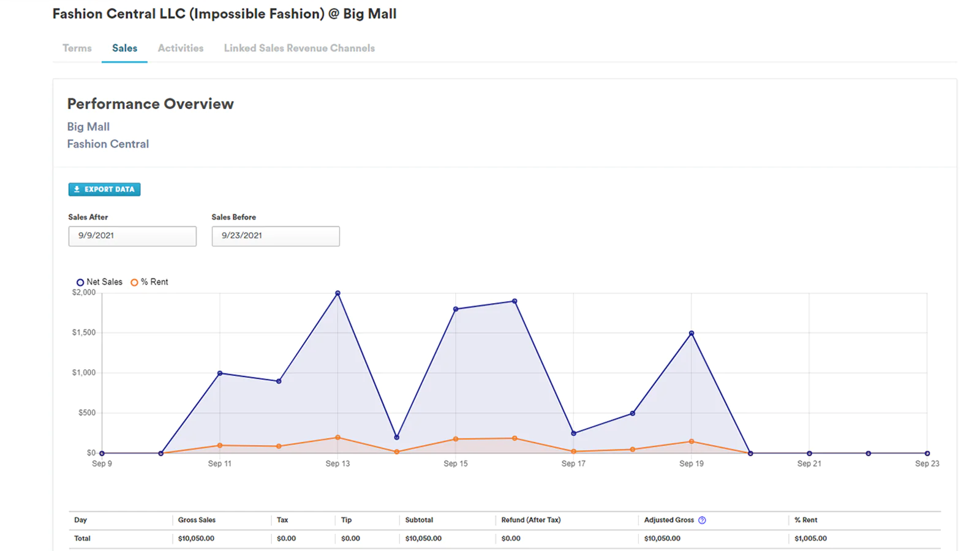980x551 pixels.
Task: Click the Gross Sales column header
Action: (197, 520)
